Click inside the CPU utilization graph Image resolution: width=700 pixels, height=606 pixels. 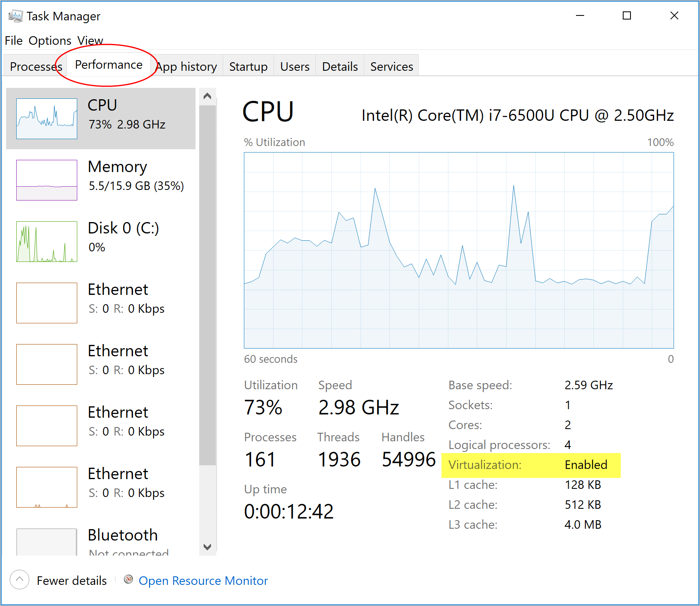tap(459, 250)
